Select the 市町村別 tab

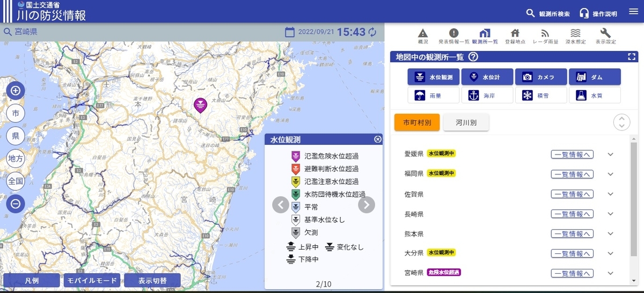point(417,122)
